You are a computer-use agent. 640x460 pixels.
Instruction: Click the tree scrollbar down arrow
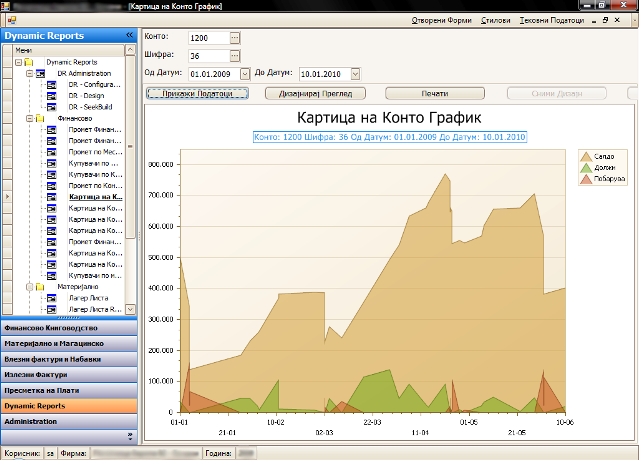click(x=130, y=309)
